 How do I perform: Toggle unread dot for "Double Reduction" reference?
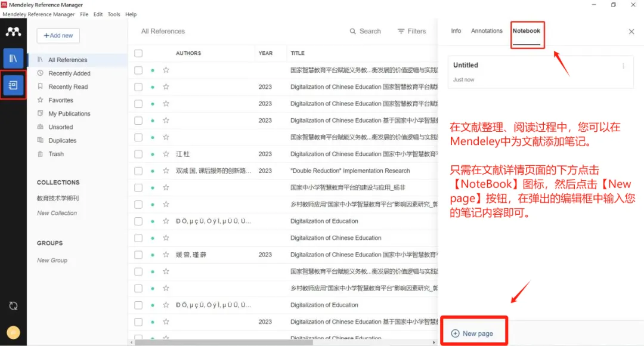click(153, 171)
